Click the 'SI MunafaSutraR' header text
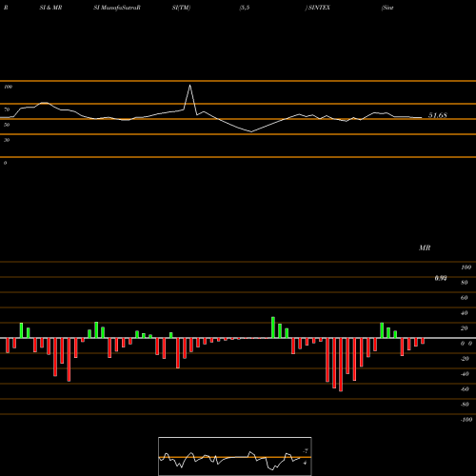The width and height of the screenshot is (476, 476). (117, 8)
